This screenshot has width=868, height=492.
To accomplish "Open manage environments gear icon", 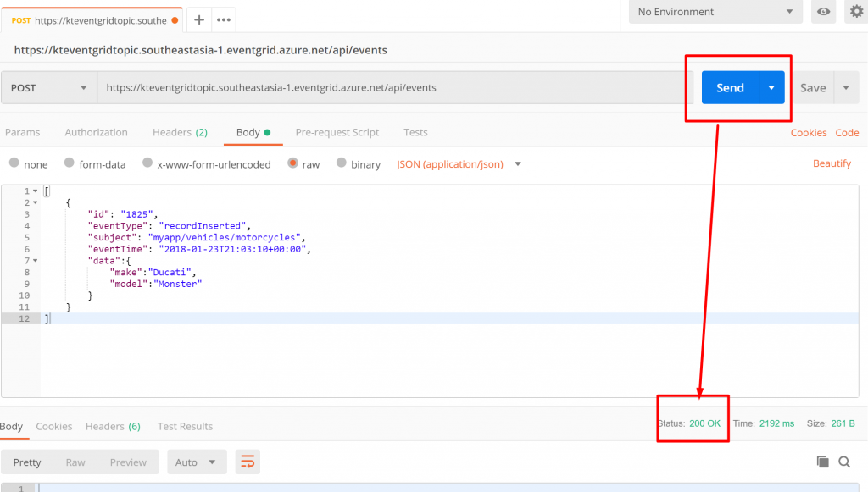I will tap(856, 11).
